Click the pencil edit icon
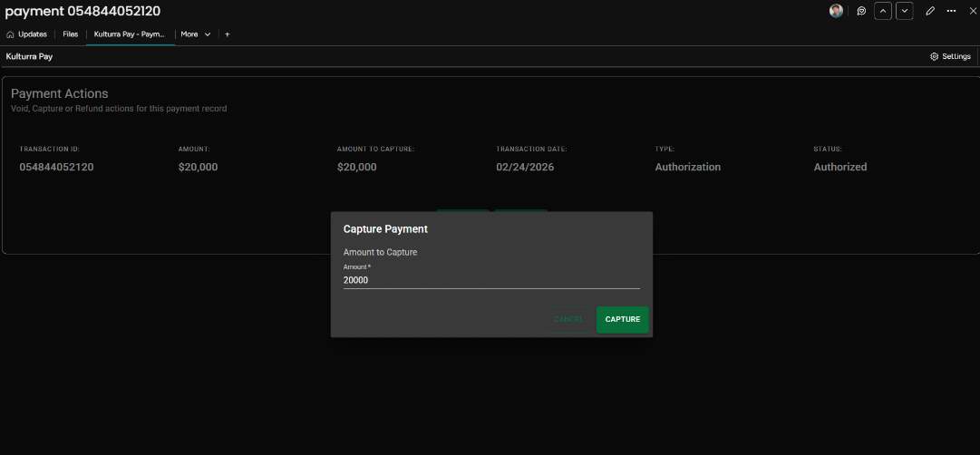The height and width of the screenshot is (455, 980). click(x=930, y=11)
